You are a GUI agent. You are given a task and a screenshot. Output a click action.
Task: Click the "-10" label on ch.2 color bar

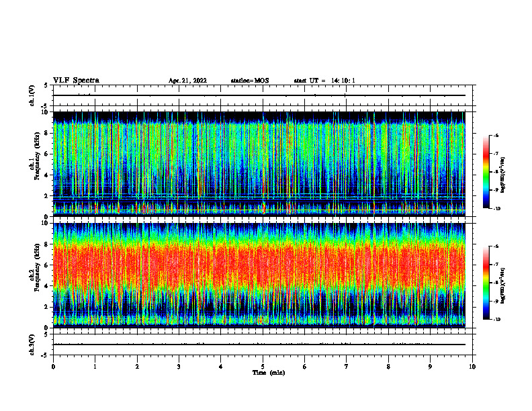pos(497,320)
